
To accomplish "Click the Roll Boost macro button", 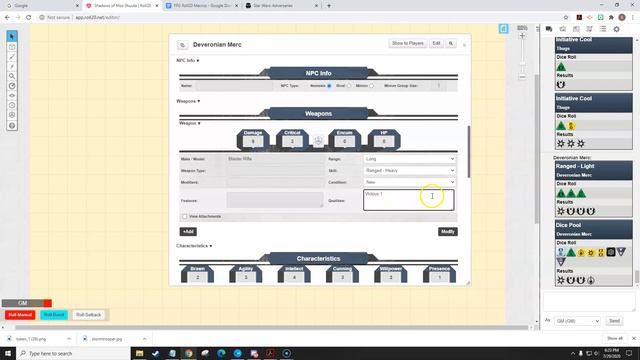I will pyautogui.click(x=54, y=315).
